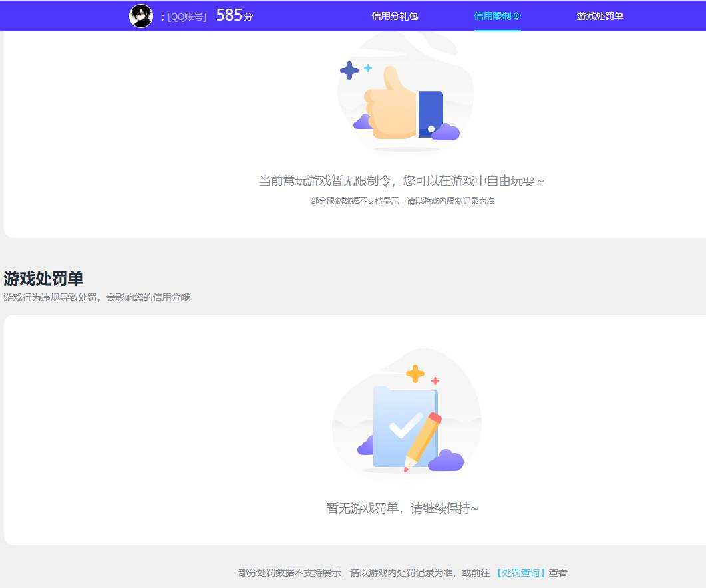Click the text 暂无游戏罚单，请继续保持~
This screenshot has height=588, width=706.
pos(403,508)
